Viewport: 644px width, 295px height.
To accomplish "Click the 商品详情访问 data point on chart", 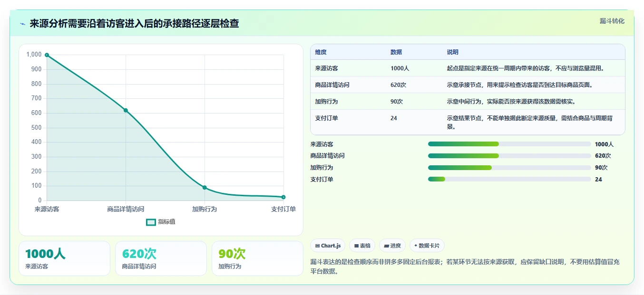I will [x=126, y=110].
